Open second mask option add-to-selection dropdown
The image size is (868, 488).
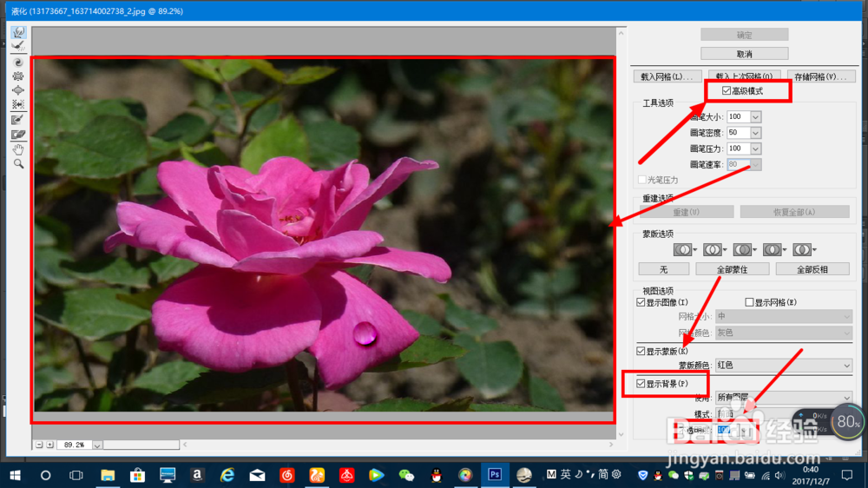pyautogui.click(x=715, y=250)
